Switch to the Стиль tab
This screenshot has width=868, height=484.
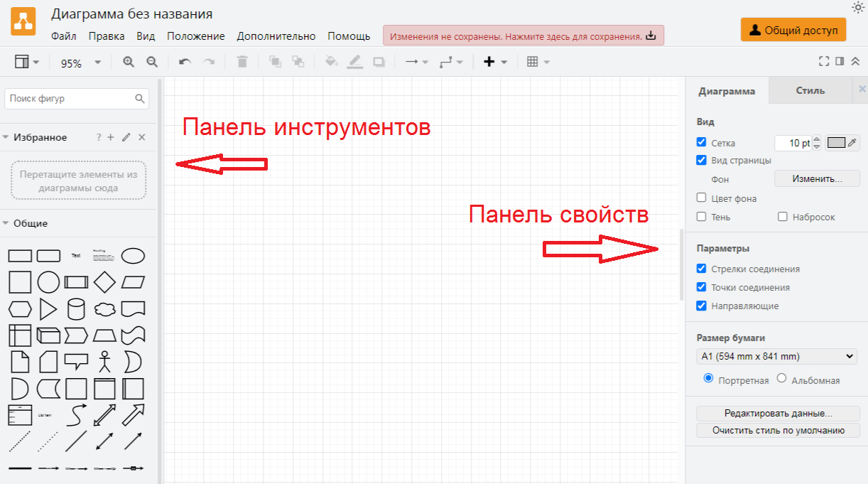pos(810,90)
